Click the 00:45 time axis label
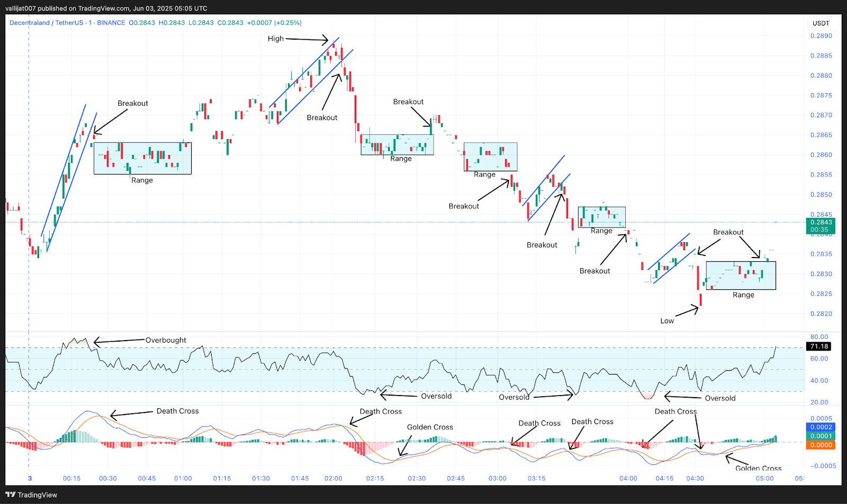Viewport: 847px width, 504px height. (x=147, y=479)
